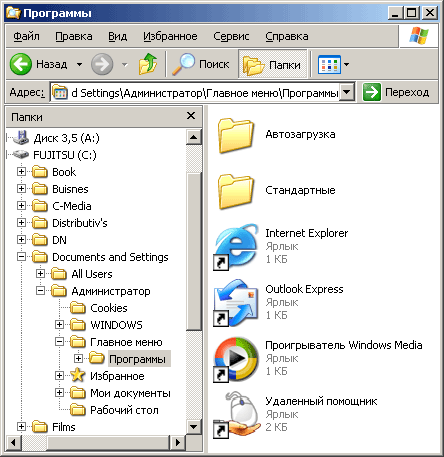
Task: Expand the Book folder node
Action: 21,172
